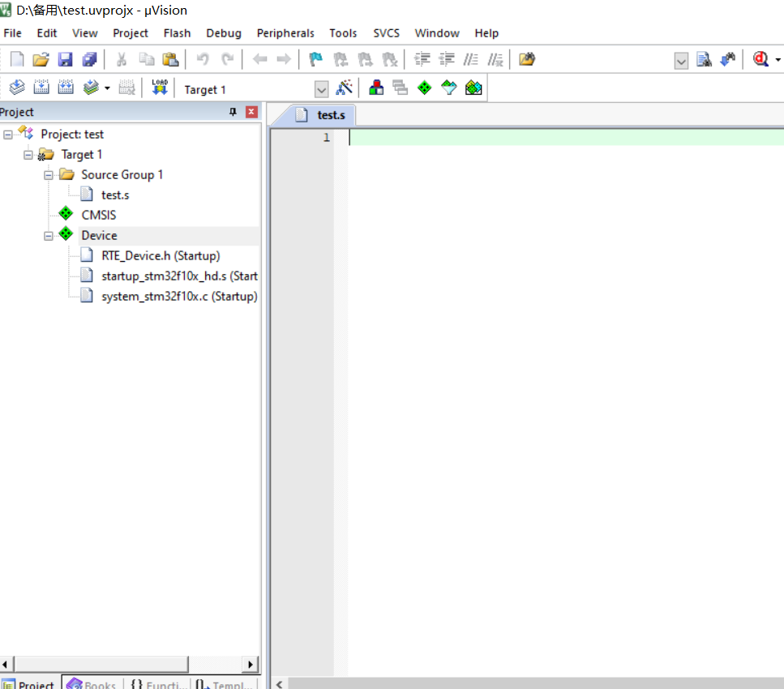The height and width of the screenshot is (689, 784).
Task: Redo the last edit
Action: click(x=228, y=59)
